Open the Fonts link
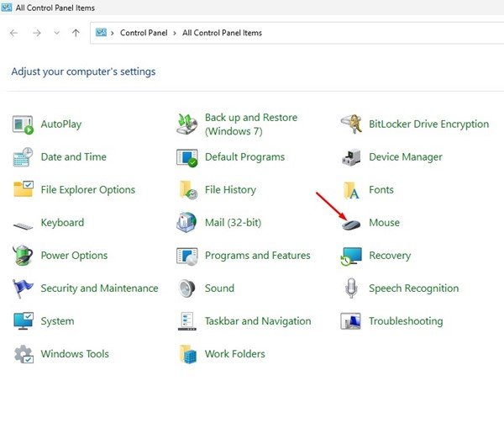 click(x=381, y=190)
